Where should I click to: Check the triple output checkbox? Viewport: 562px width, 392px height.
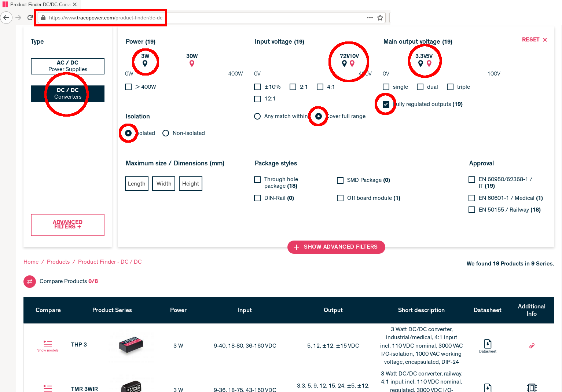point(450,87)
